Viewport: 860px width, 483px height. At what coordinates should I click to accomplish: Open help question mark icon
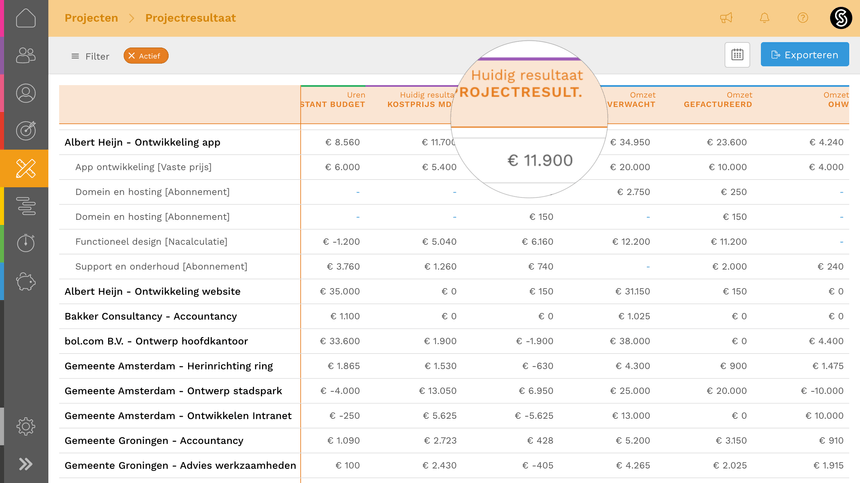point(802,18)
